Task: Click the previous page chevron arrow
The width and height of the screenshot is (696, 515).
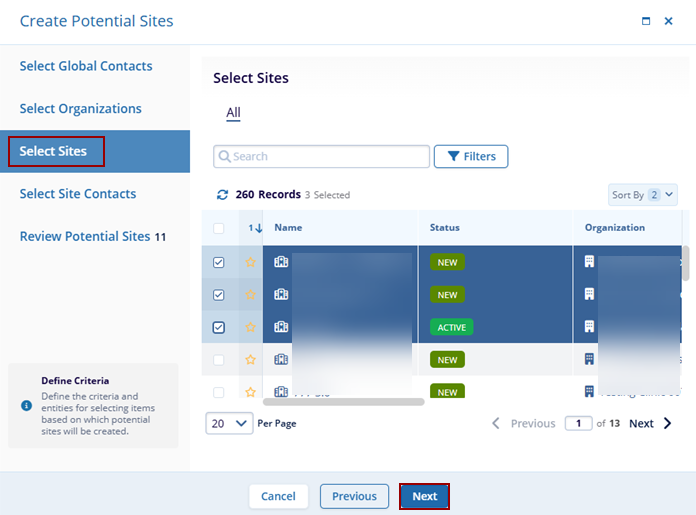Action: tap(496, 423)
